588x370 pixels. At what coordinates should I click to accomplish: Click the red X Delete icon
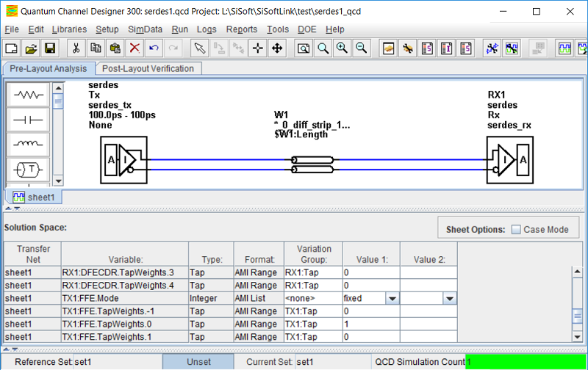tap(135, 48)
